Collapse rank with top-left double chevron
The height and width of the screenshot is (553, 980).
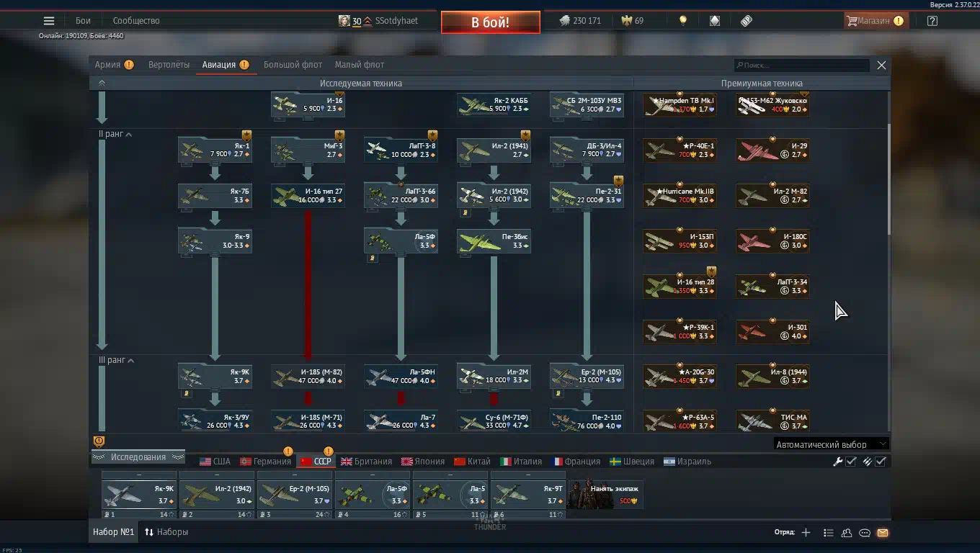click(x=102, y=83)
